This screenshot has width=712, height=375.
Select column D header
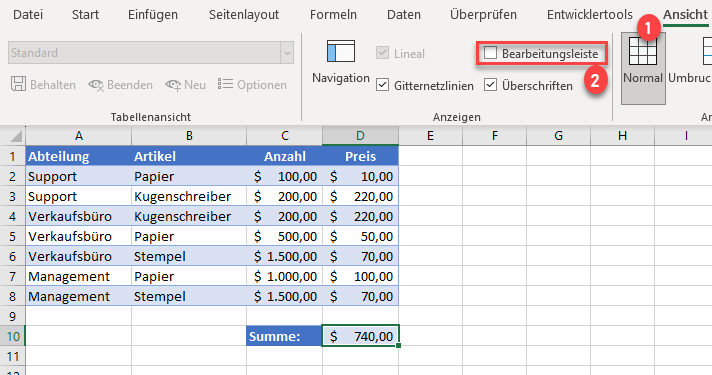pos(361,136)
